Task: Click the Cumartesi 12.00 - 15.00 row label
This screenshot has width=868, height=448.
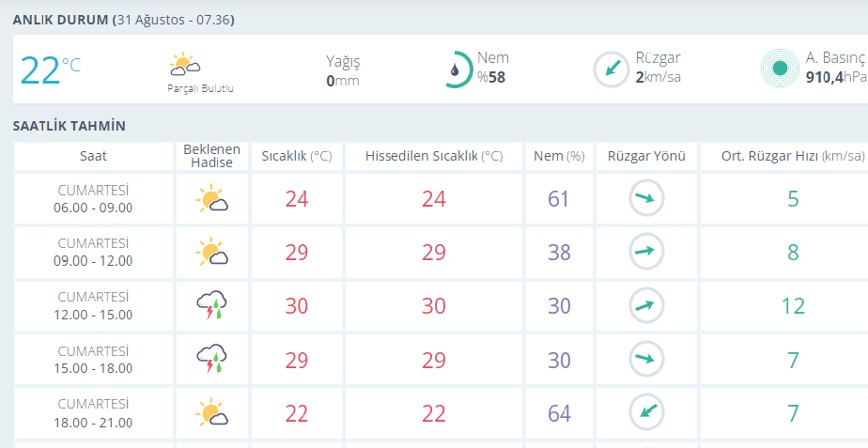Action: (93, 305)
